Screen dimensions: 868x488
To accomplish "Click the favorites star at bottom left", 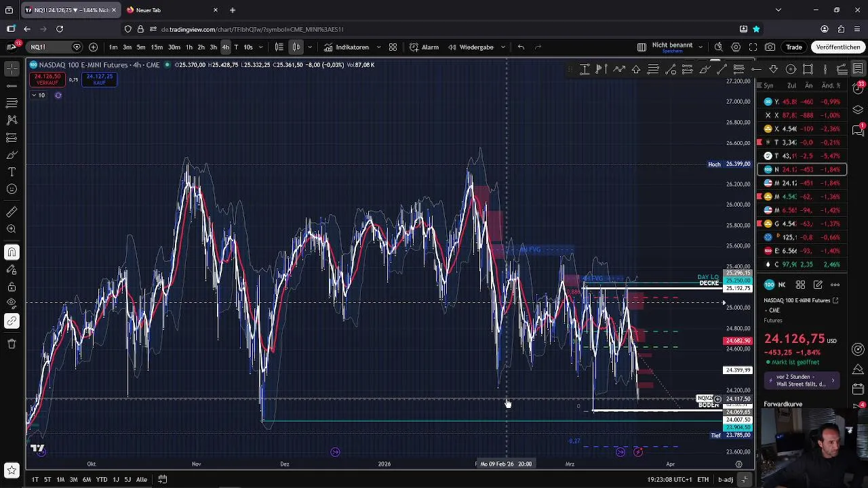I will coord(12,470).
